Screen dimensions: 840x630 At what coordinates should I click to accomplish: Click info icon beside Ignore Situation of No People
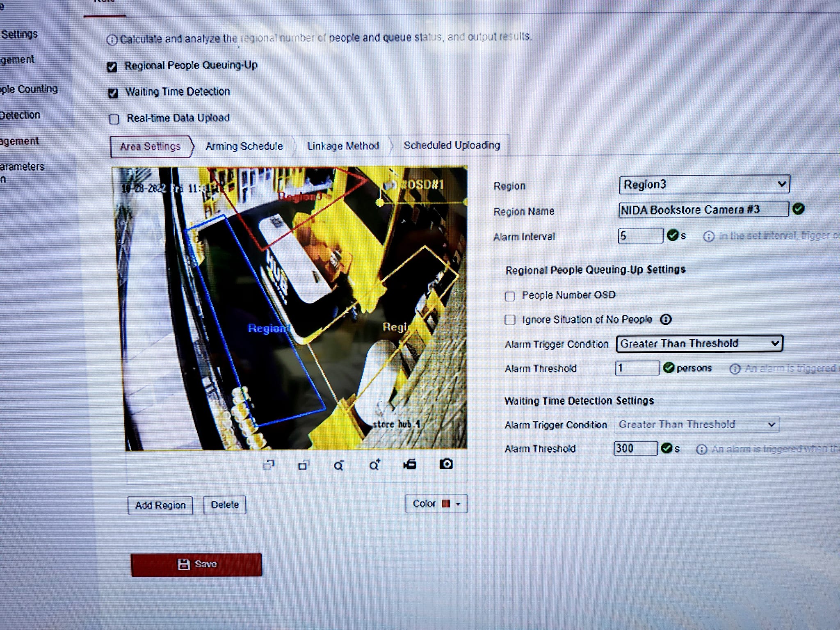click(x=666, y=319)
